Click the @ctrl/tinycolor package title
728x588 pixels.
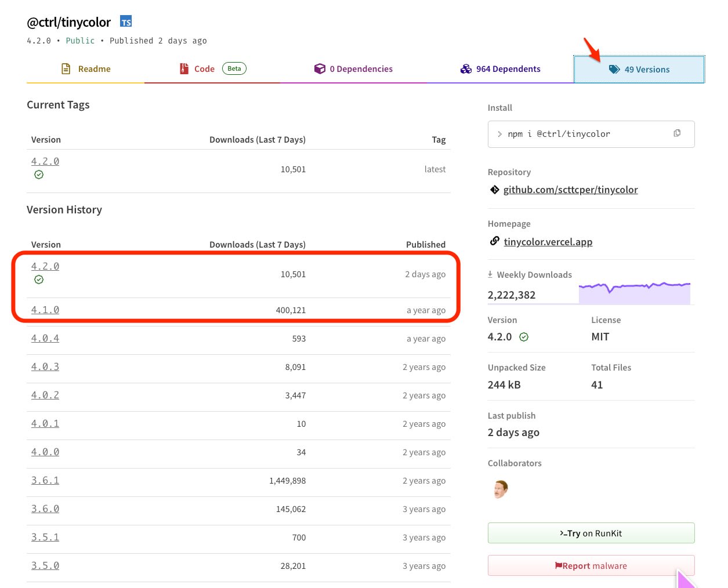tap(68, 22)
